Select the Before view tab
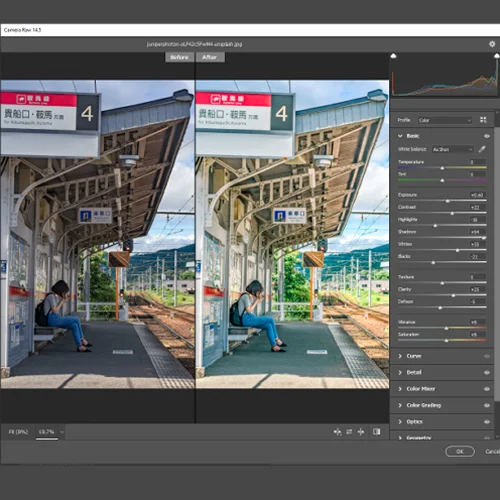Screen dimensions: 500x500 click(x=179, y=57)
